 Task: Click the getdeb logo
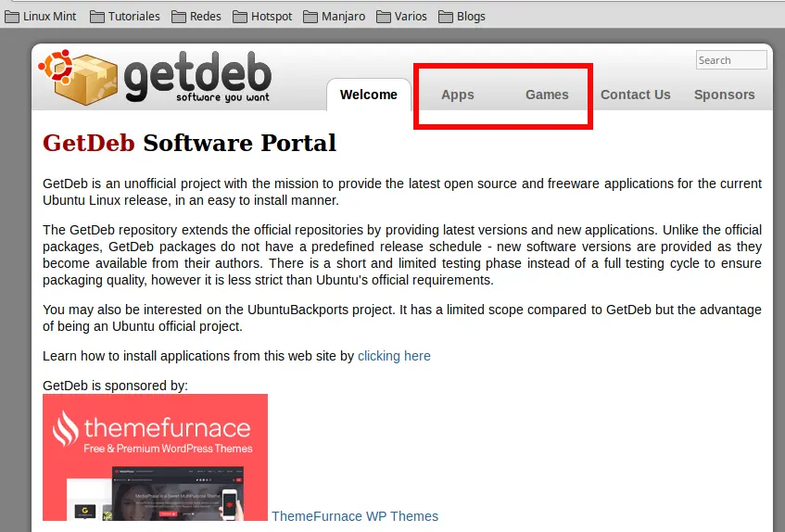click(x=155, y=77)
